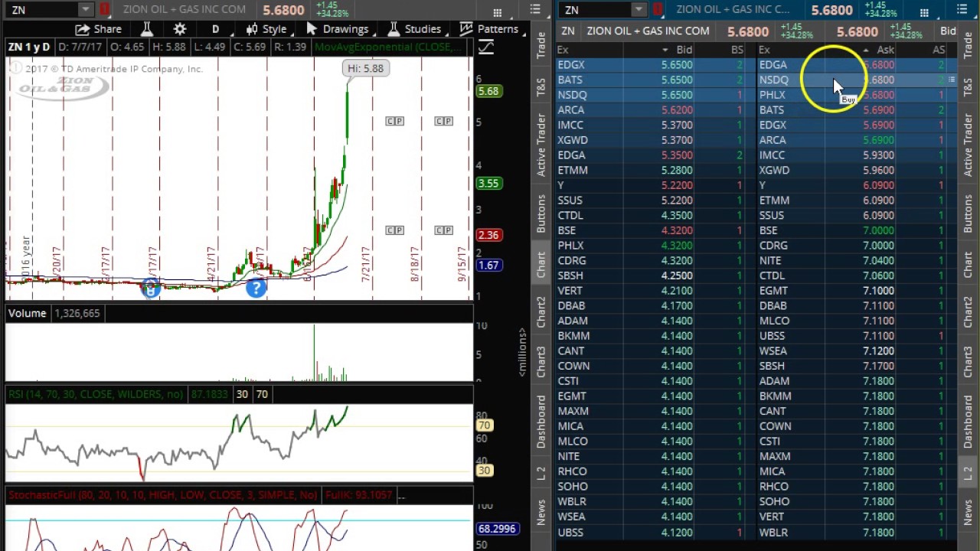Open grid layout icon in left chart header
Image resolution: width=980 pixels, height=551 pixels.
[498, 12]
